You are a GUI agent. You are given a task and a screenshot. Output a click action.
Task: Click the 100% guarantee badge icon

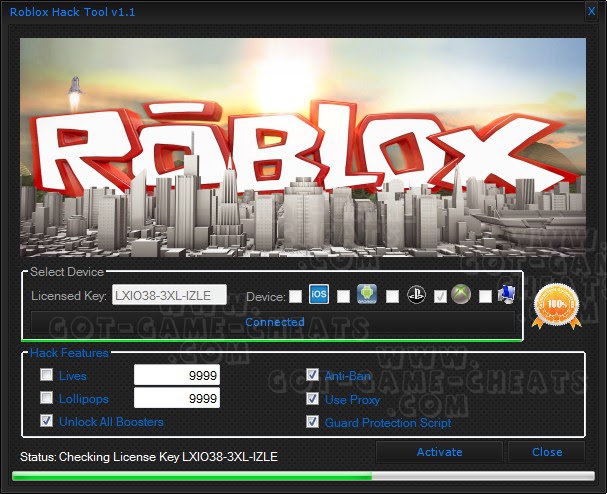tap(557, 306)
